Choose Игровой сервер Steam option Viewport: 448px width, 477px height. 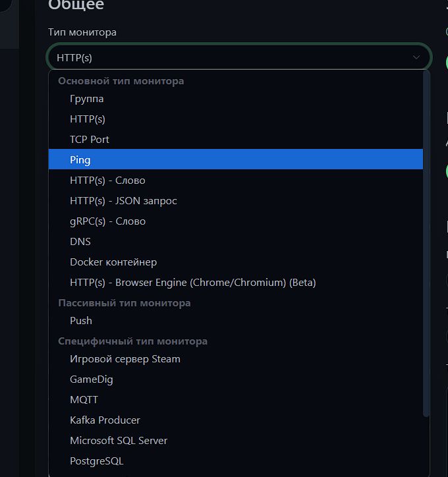[236, 359]
